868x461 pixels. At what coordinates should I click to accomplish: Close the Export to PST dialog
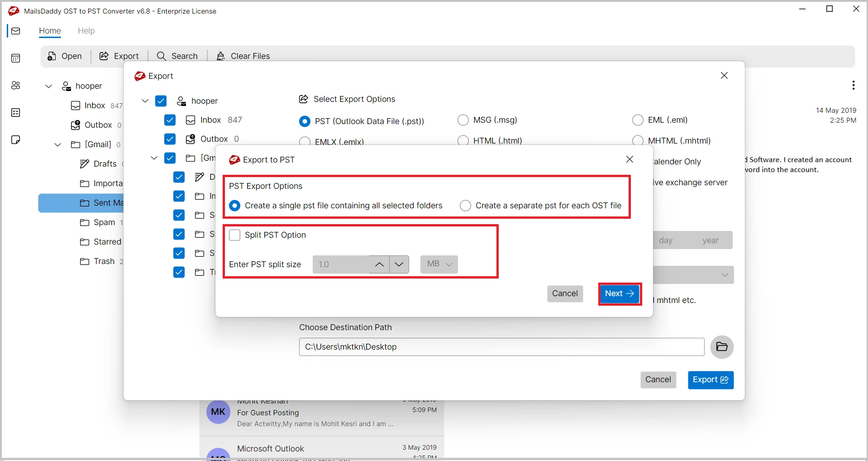click(630, 159)
